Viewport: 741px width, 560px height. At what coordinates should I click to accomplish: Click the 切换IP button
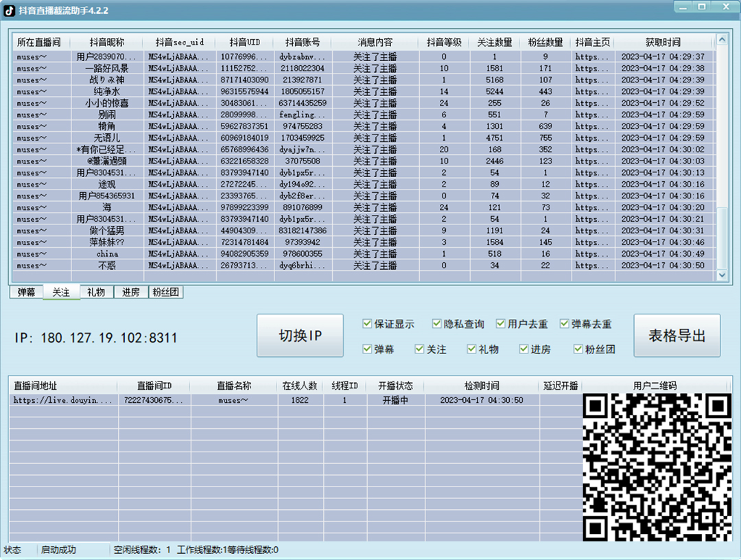click(x=300, y=335)
